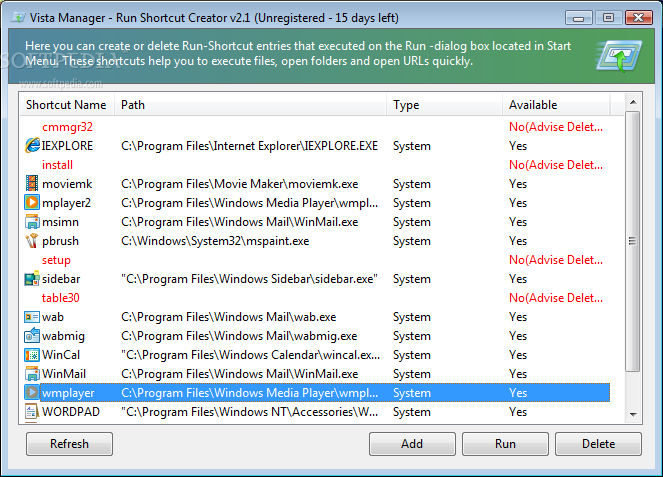Select the cmmgr32 entry
The height and width of the screenshot is (477, 663).
67,127
